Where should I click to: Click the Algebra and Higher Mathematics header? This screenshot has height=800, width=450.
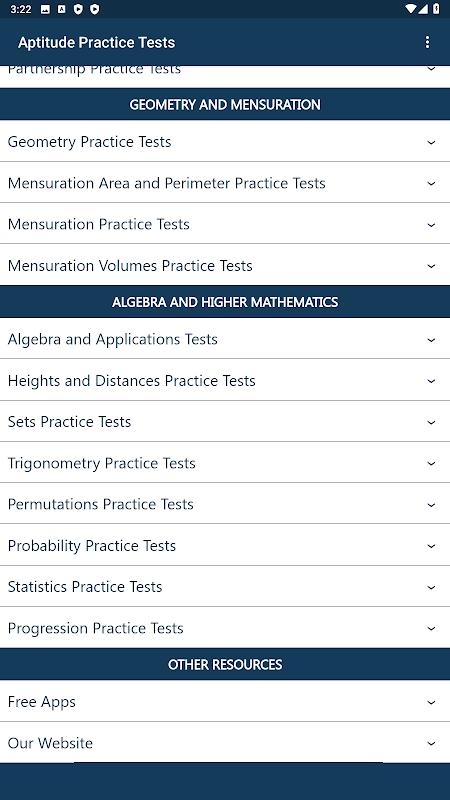tap(225, 302)
